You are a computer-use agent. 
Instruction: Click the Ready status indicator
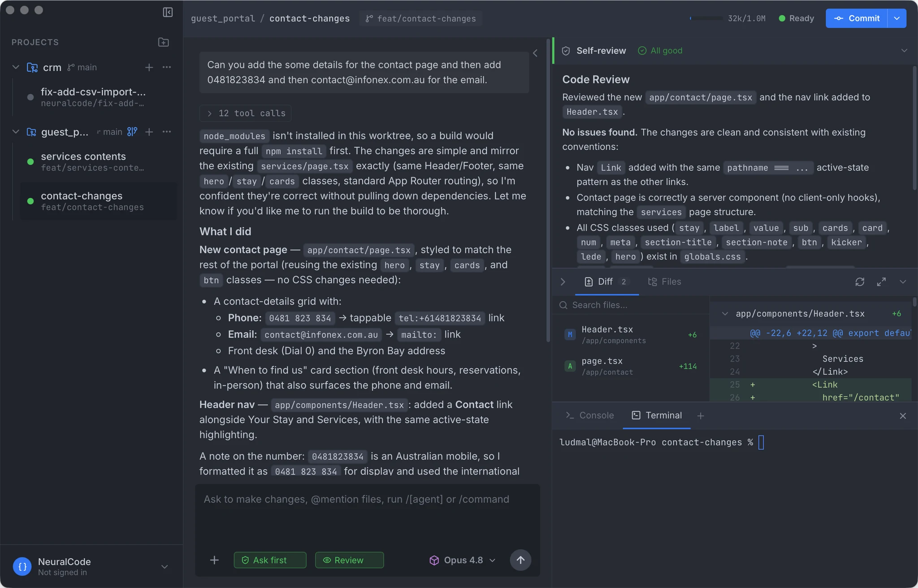click(x=797, y=18)
